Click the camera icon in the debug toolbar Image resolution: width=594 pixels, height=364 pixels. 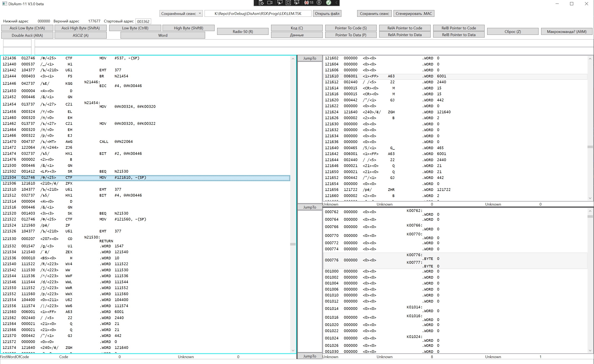[270, 3]
